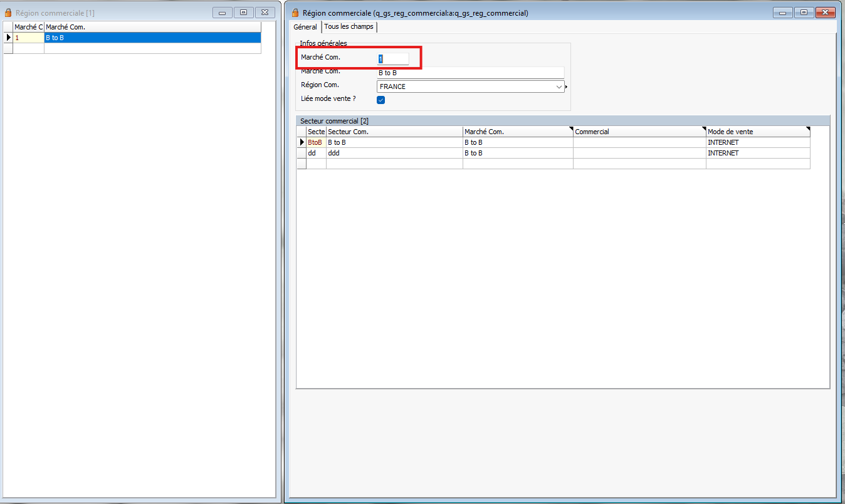Click the corner triangle in the Mode de vente header

tap(807, 129)
